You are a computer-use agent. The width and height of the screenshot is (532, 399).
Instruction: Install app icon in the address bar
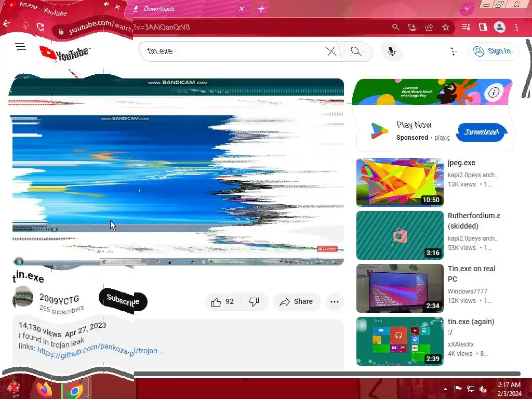pos(412,27)
